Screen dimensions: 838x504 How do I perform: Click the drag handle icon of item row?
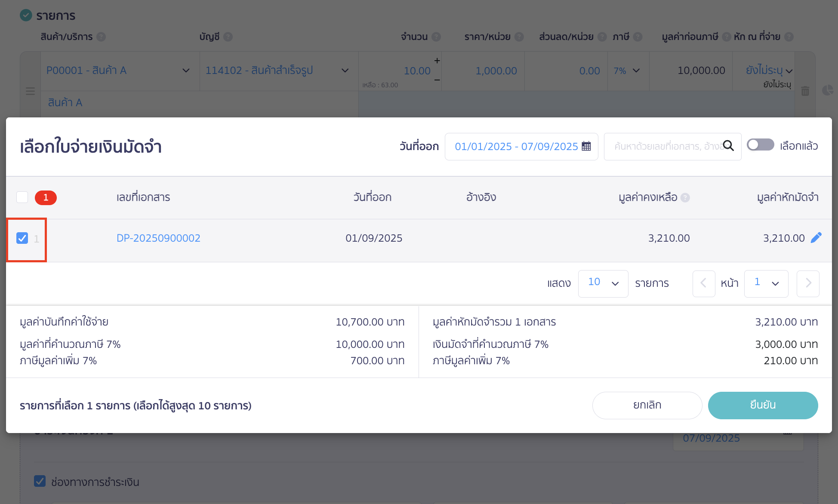point(30,91)
